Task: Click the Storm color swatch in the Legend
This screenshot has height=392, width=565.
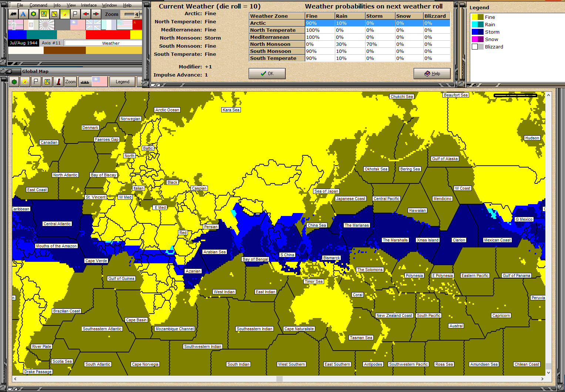Action: tap(477, 32)
